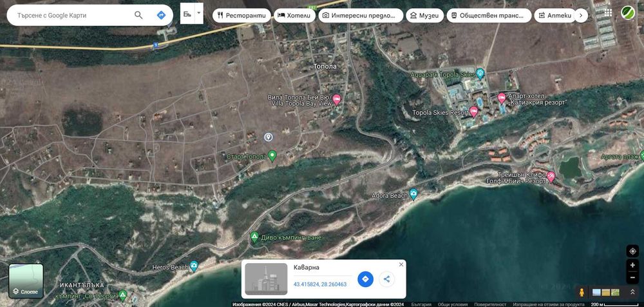Click Изпращане на отзиви за продукта link
The image size is (644, 307).
pos(548,304)
